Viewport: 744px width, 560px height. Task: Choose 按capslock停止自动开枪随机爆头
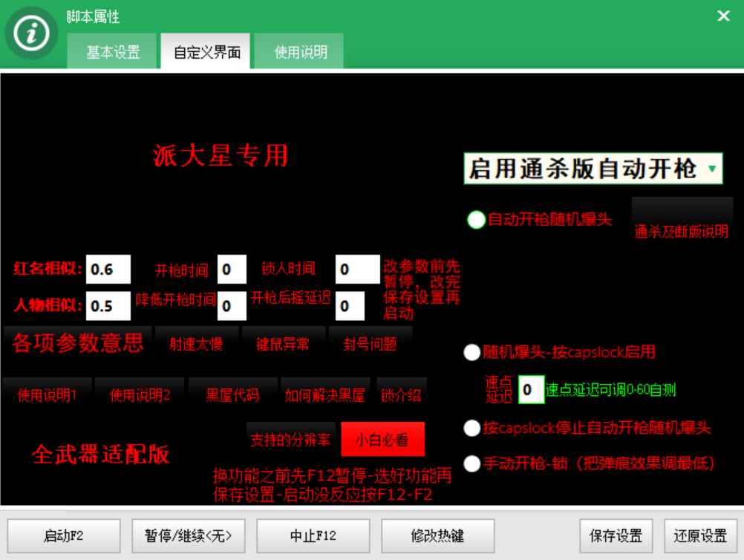tap(471, 428)
